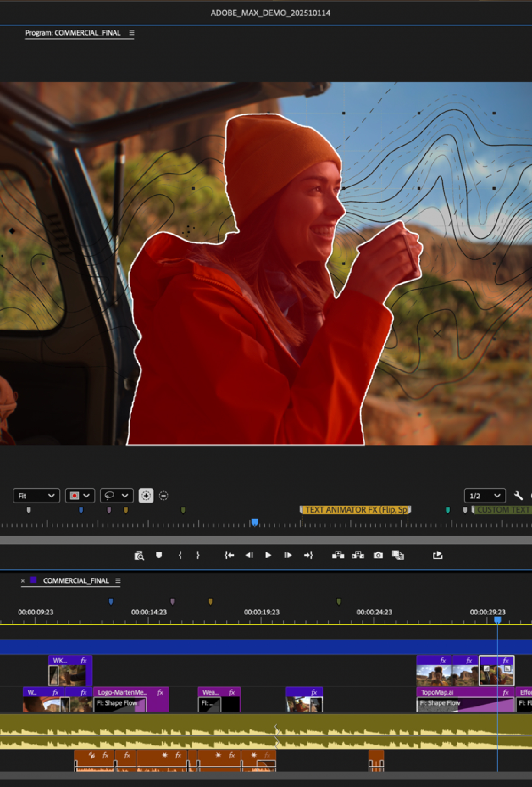Click the Add Marker icon in transport bar
532x787 pixels.
point(158,555)
